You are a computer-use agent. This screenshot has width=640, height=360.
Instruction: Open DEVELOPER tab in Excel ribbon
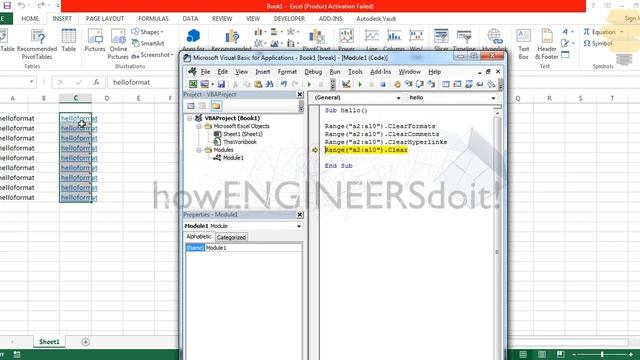tap(289, 19)
